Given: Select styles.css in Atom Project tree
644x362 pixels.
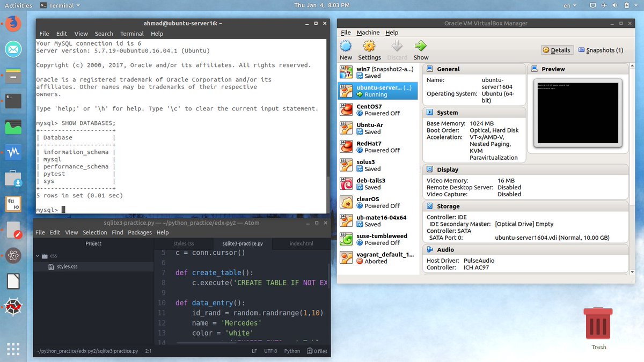Looking at the screenshot, I should point(67,267).
